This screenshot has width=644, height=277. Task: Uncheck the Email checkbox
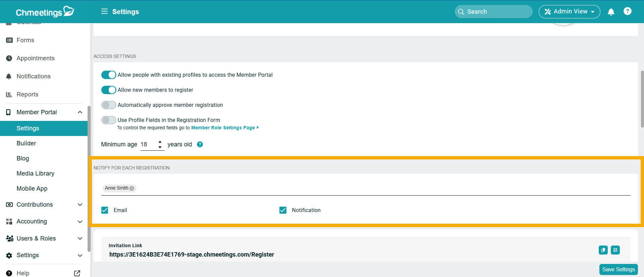tap(105, 210)
